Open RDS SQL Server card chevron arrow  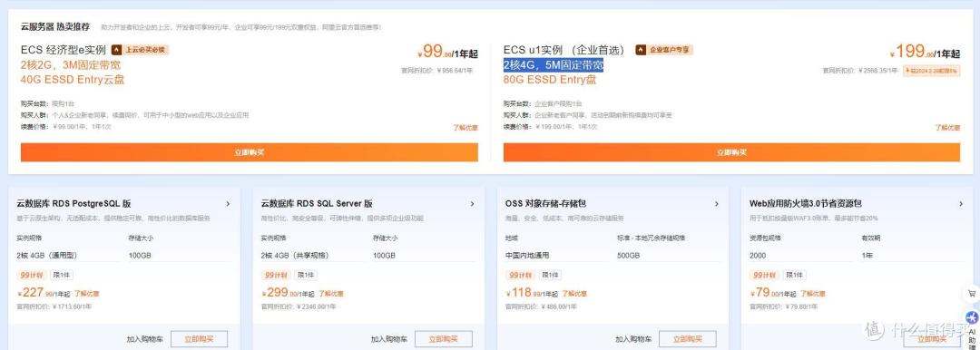(x=472, y=204)
